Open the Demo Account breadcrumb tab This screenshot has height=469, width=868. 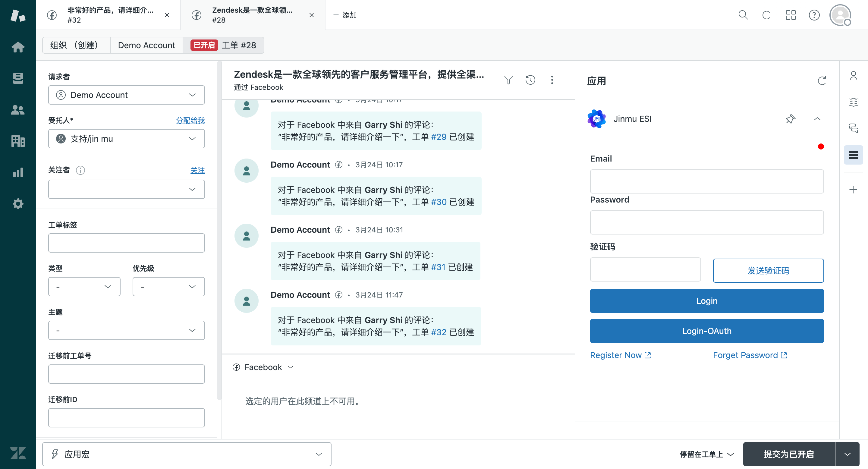pos(146,45)
